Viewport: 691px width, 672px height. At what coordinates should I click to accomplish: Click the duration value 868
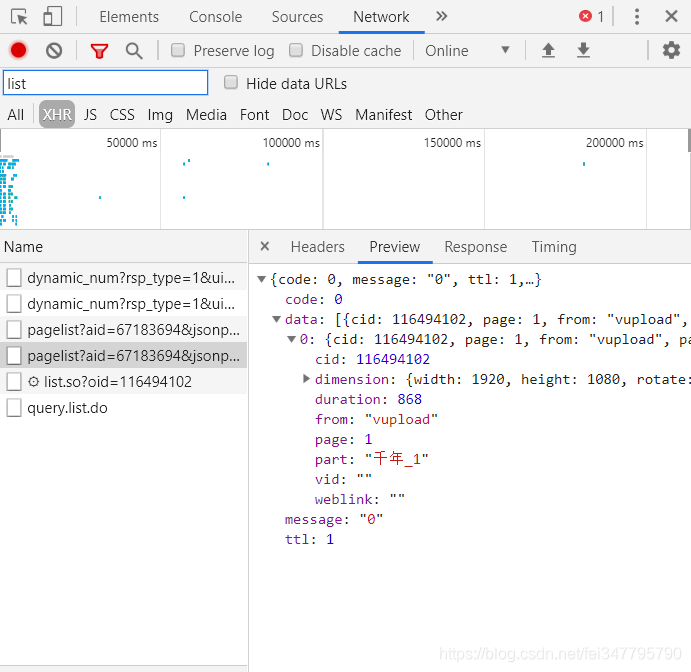click(409, 399)
